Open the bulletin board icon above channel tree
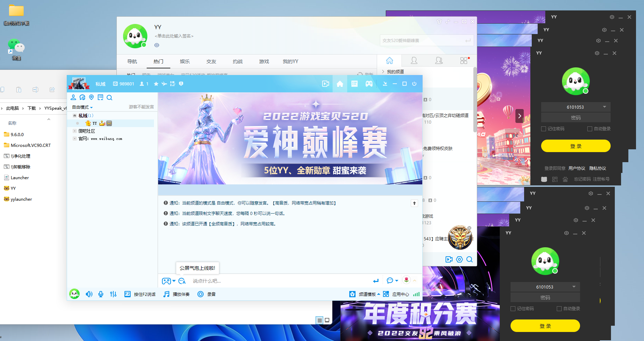Image resolution: width=644 pixels, height=341 pixels. click(100, 97)
